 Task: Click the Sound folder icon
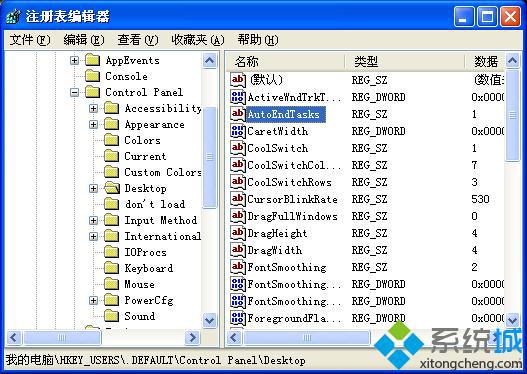pos(112,316)
